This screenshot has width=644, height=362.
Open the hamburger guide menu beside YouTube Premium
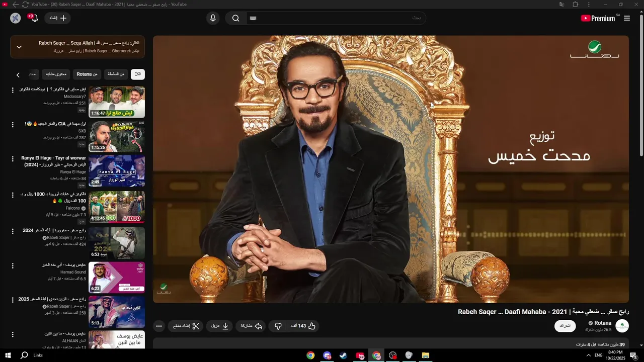point(626,18)
